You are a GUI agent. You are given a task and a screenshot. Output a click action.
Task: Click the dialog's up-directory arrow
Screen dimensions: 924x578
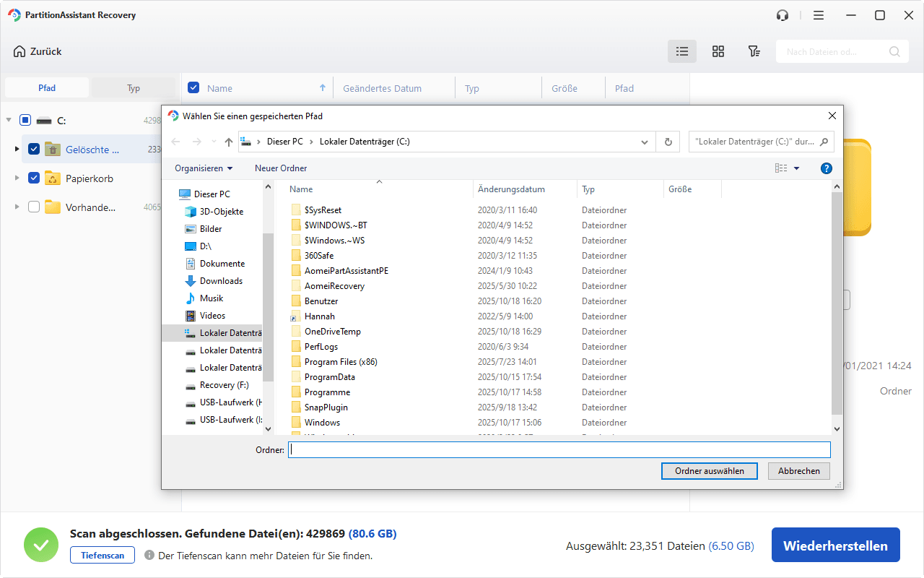tap(229, 142)
